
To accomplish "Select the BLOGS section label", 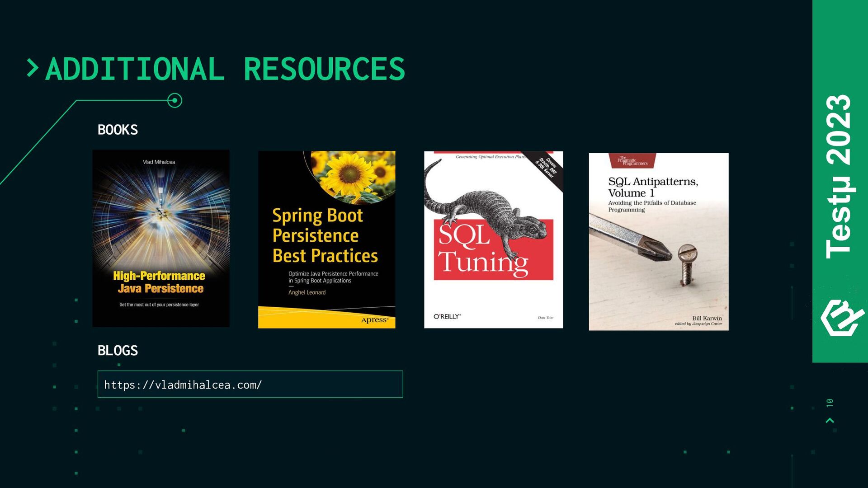I will pyautogui.click(x=118, y=350).
